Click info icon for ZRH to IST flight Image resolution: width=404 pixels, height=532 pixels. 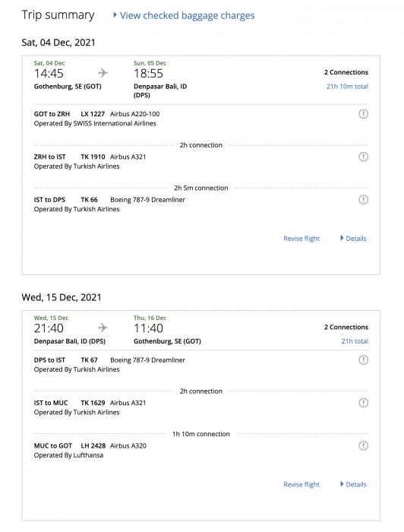(x=363, y=157)
